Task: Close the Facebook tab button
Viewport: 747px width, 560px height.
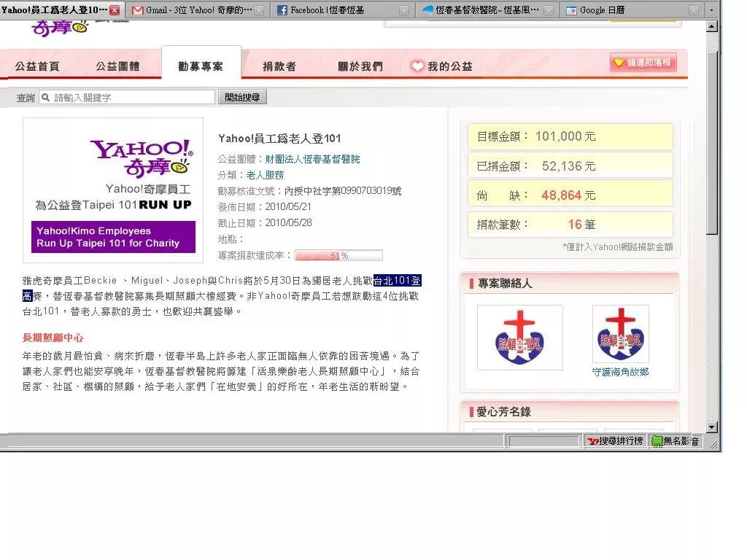Action: pos(404,10)
